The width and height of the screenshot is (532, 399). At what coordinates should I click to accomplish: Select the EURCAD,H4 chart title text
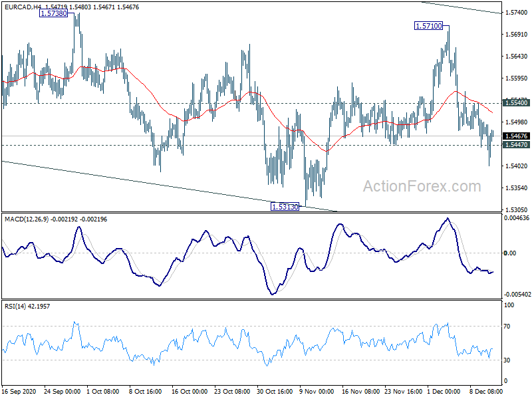(x=24, y=7)
